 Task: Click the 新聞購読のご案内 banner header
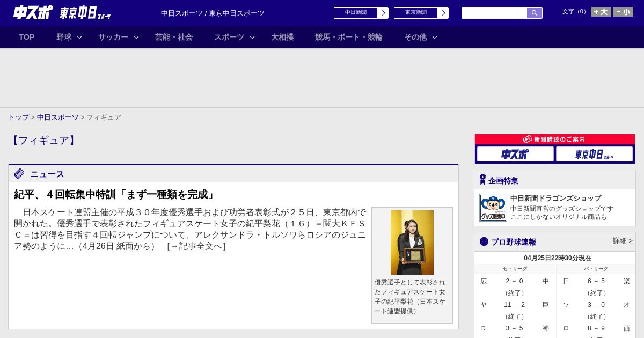(555, 139)
